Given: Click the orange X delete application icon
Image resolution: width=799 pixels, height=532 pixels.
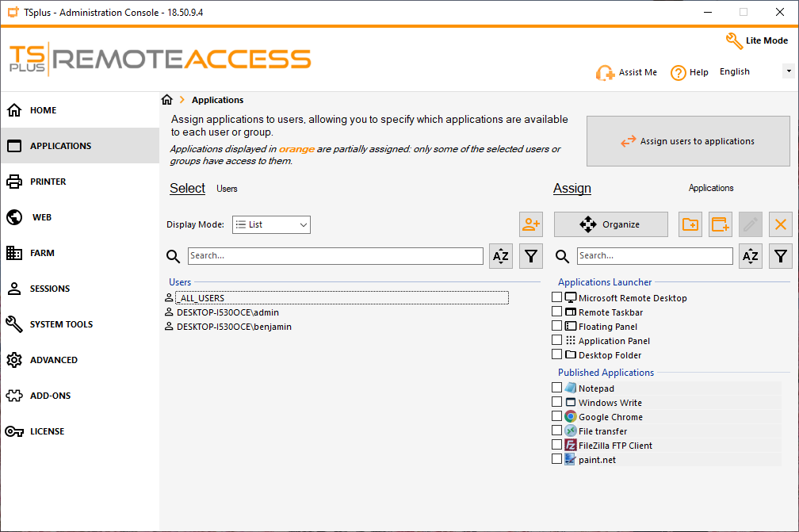Looking at the screenshot, I should click(781, 224).
